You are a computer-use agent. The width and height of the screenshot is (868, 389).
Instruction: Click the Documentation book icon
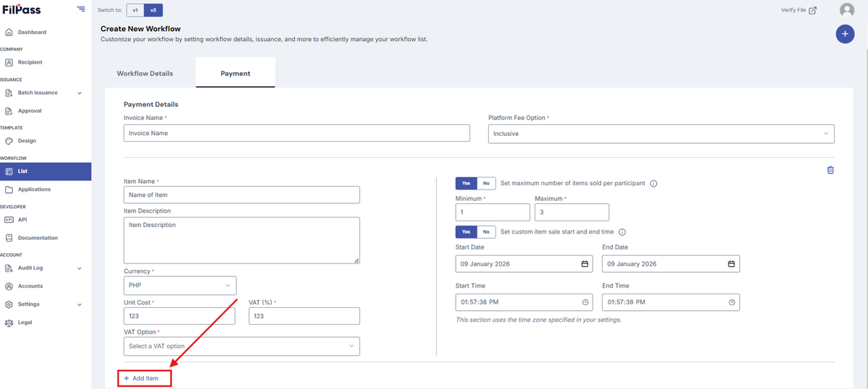[9, 238]
